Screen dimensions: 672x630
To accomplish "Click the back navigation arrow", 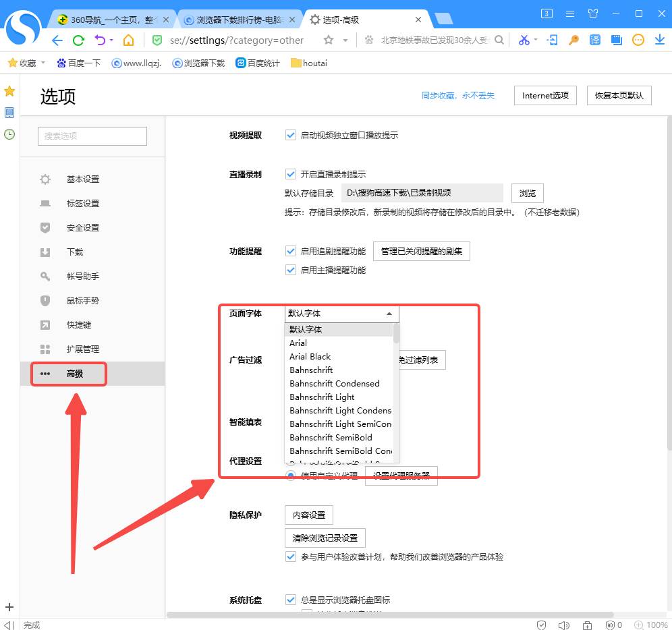I will pyautogui.click(x=57, y=40).
